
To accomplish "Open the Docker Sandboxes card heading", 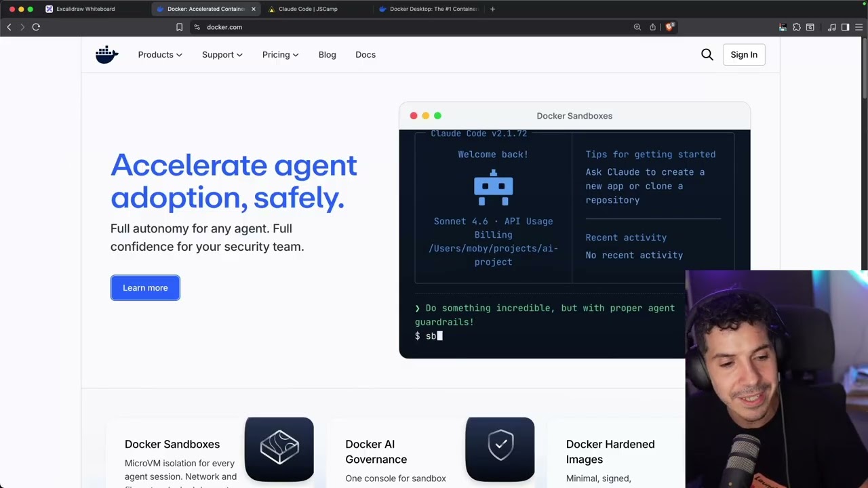I will [x=172, y=444].
